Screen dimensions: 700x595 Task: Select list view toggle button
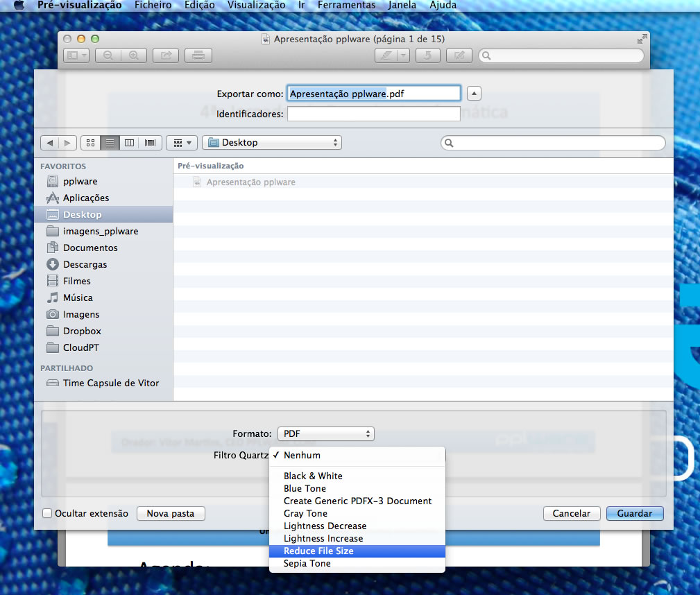pos(110,143)
